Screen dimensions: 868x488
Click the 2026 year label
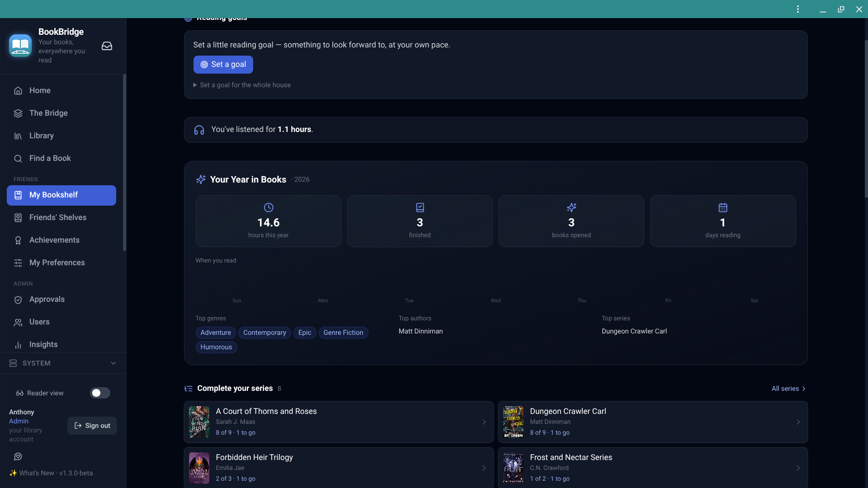pyautogui.click(x=302, y=179)
